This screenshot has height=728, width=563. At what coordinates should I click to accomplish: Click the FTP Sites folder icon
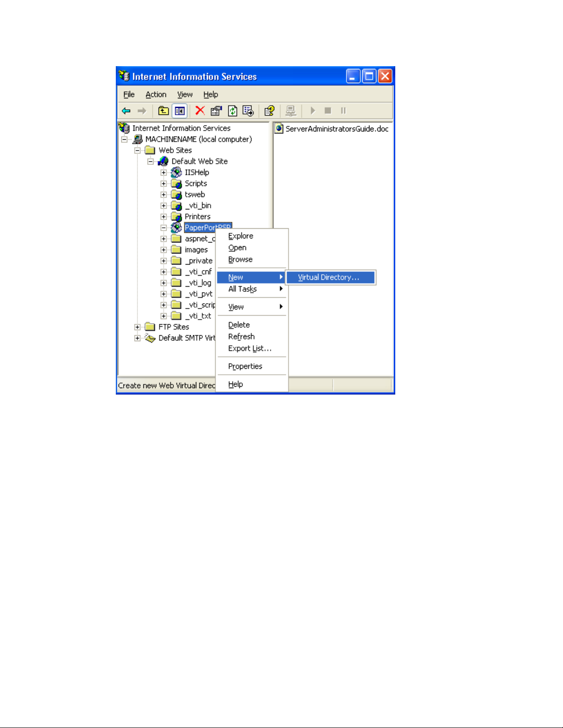(150, 327)
